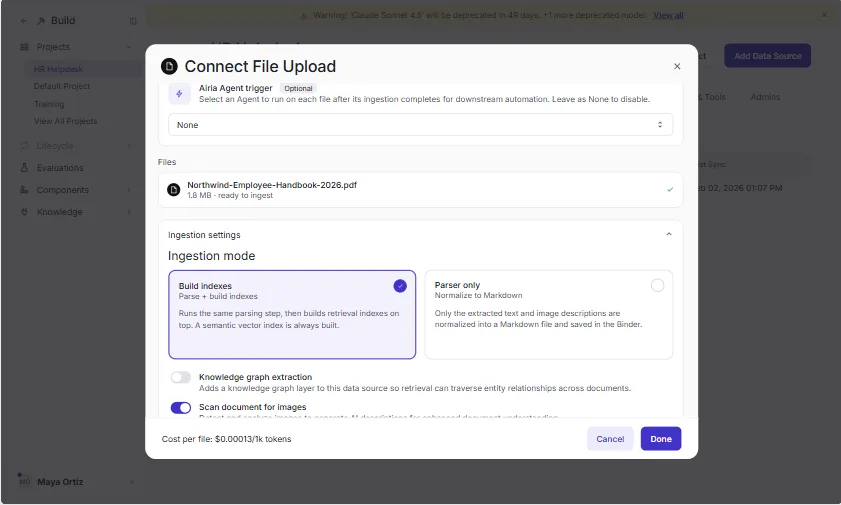Select the Northwind-Employee-Handbook-2026.pdf file name
Screen dimensions: 841x505
point(272,185)
